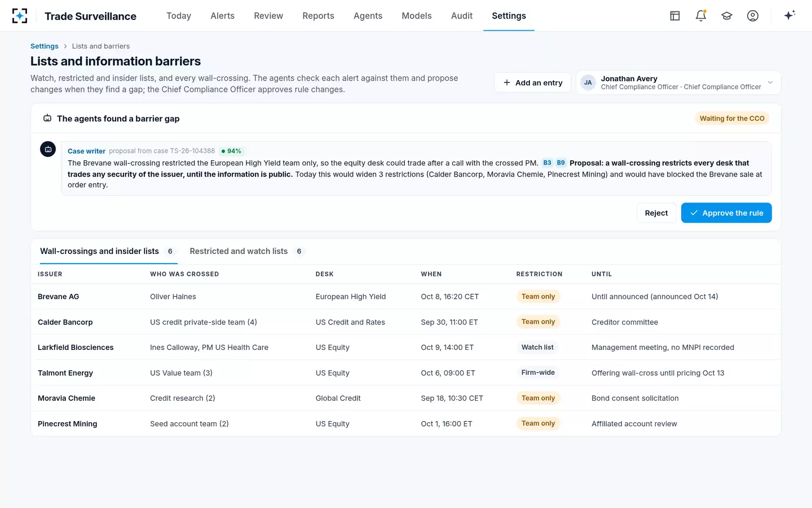
Task: Click the Firm-wide tag for Talmont Energy
Action: (538, 373)
